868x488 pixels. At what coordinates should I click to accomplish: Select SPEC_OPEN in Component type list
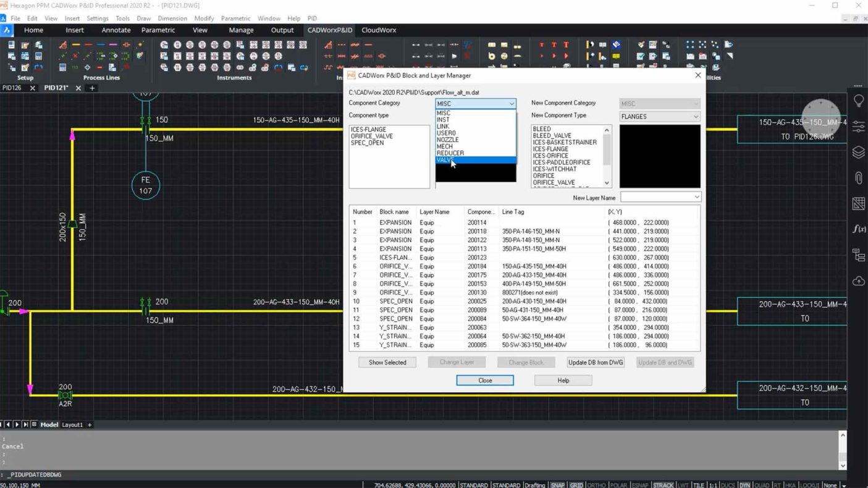367,143
